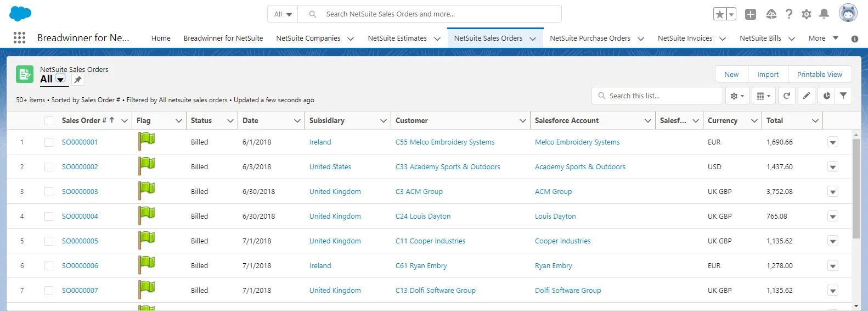
Task: Select checkbox for SO0000006
Action: 49,266
